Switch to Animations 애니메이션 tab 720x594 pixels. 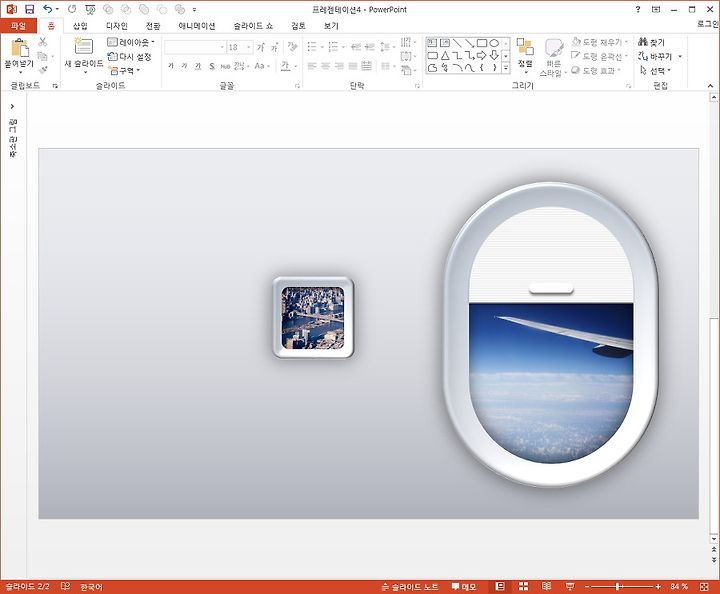197,26
